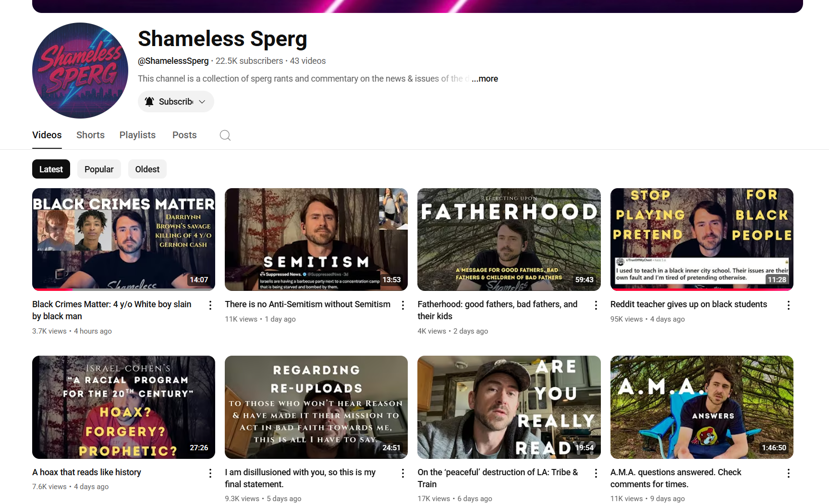The image size is (829, 504).
Task: Open title 'A hoax that reads like history'
Action: (86, 472)
